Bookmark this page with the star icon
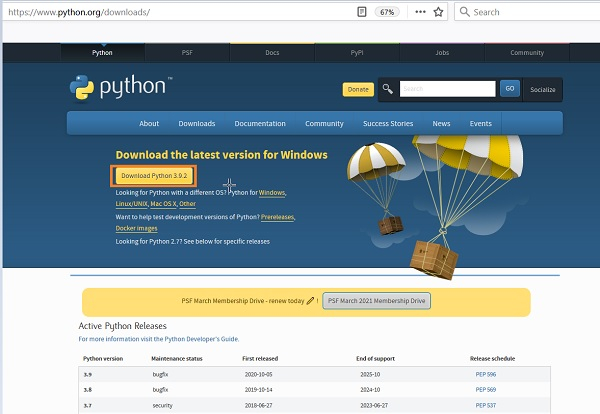600x414 pixels. (x=438, y=12)
